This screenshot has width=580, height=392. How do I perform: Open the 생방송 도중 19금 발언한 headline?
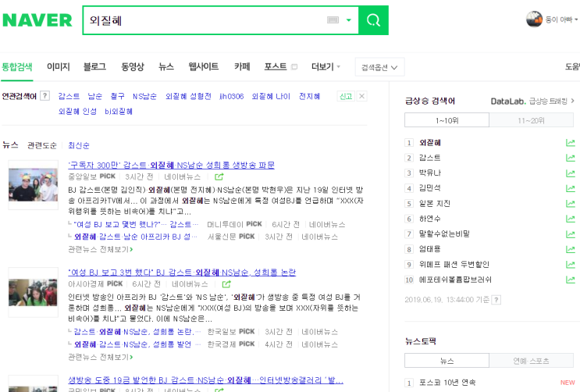(205, 380)
